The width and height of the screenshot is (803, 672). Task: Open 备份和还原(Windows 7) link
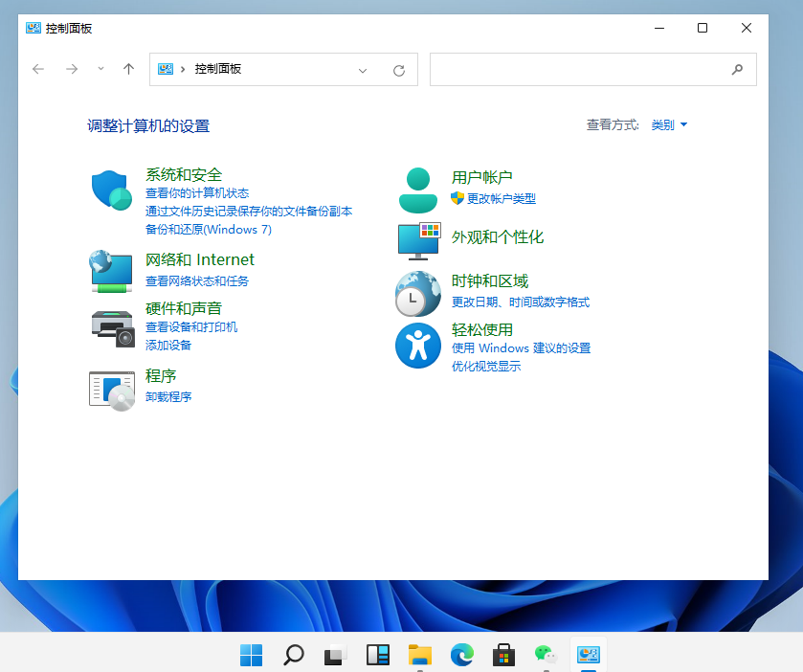(x=209, y=229)
